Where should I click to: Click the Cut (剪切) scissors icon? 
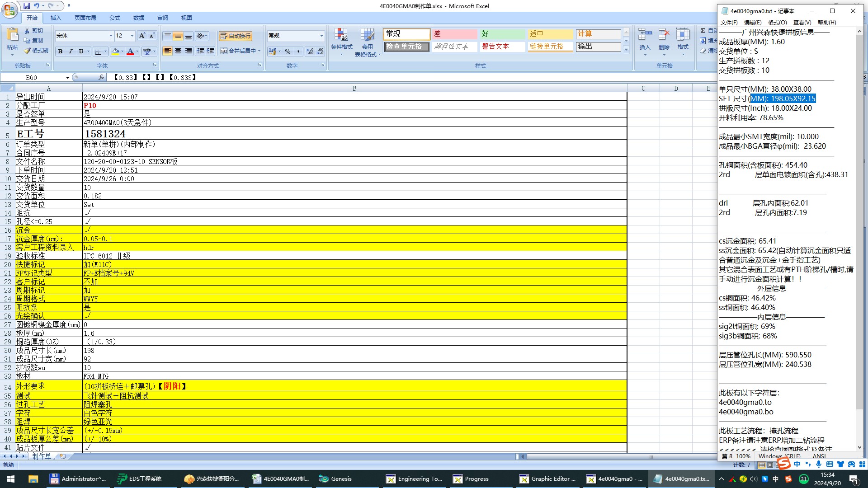tap(28, 31)
